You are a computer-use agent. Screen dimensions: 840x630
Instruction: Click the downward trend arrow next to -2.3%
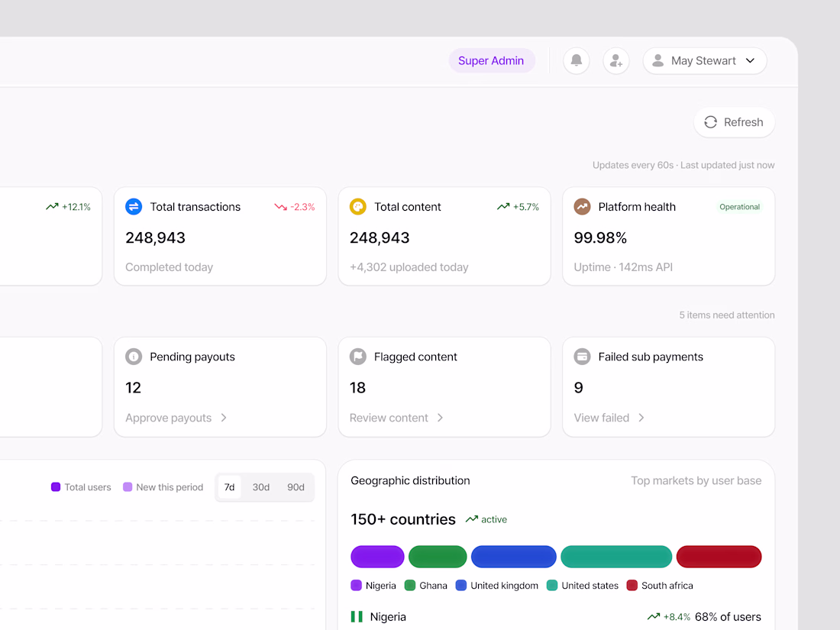(x=281, y=207)
